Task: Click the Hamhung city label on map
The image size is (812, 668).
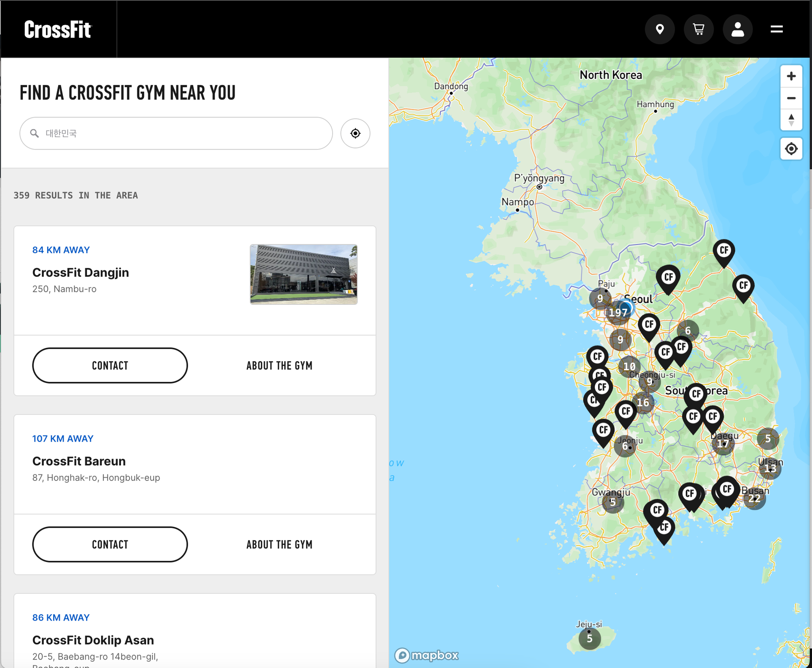Action: 655,104
